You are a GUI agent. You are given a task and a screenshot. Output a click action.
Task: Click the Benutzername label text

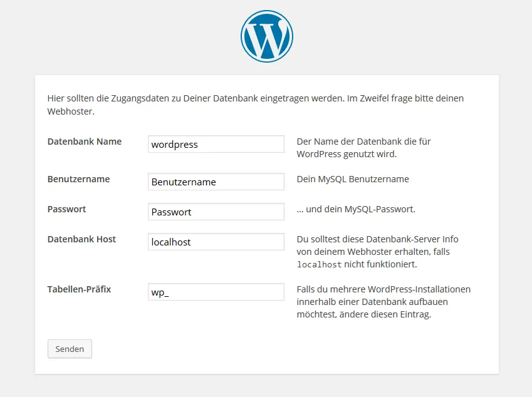pyautogui.click(x=79, y=179)
